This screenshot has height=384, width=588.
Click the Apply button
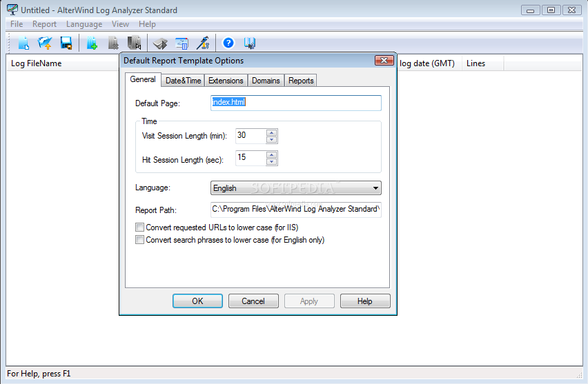coord(309,301)
